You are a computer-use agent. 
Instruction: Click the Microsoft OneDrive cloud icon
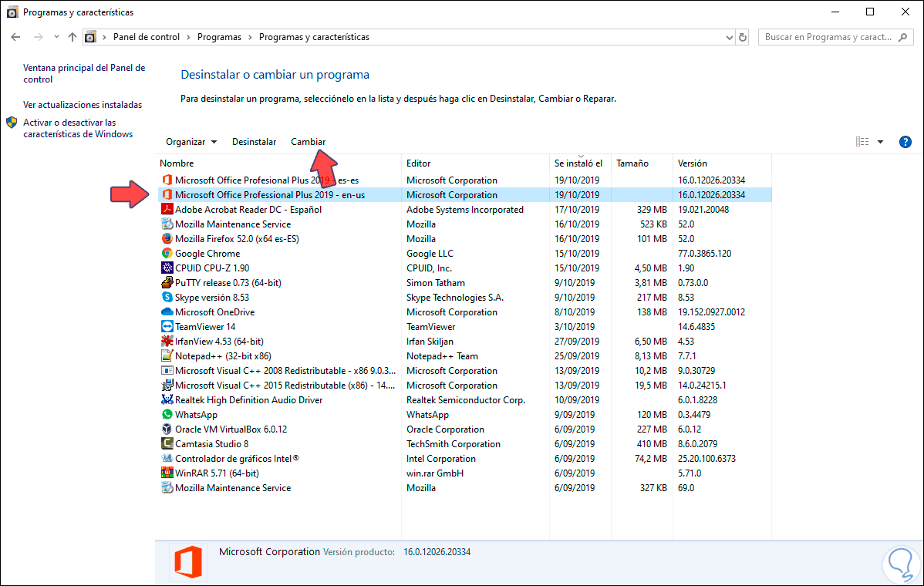(x=167, y=312)
